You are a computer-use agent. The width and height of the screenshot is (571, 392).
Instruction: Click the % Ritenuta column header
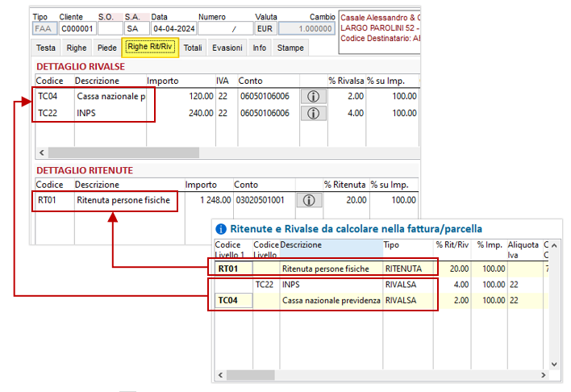345,185
